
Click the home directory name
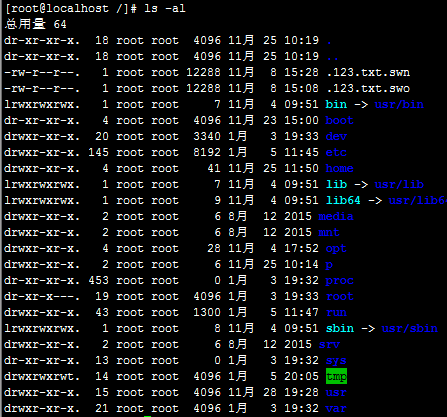[x=339, y=168]
